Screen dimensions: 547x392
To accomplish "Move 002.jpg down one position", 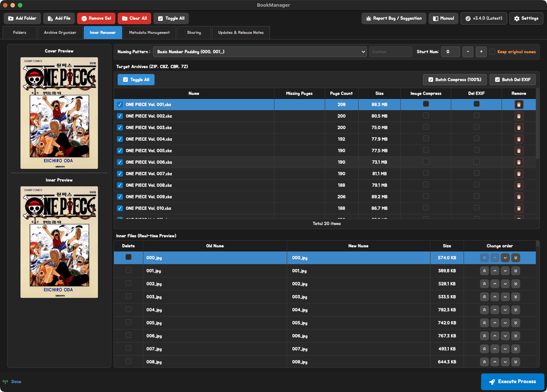I will click(505, 284).
